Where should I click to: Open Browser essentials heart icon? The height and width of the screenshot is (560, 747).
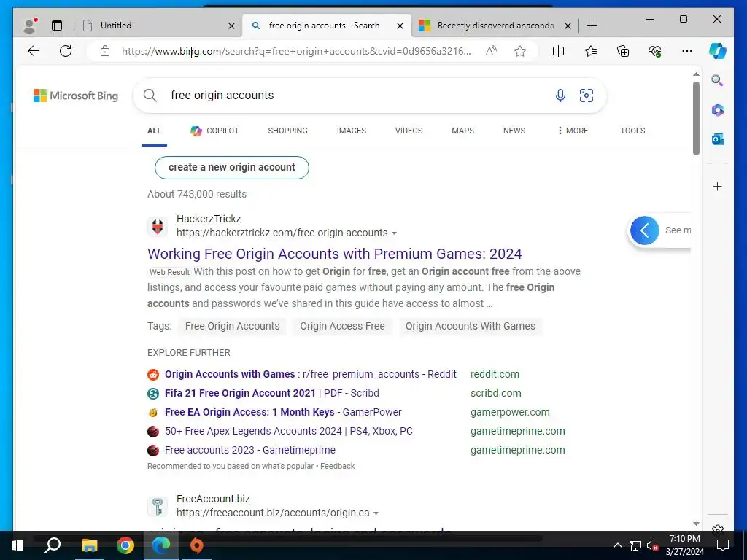pyautogui.click(x=656, y=51)
